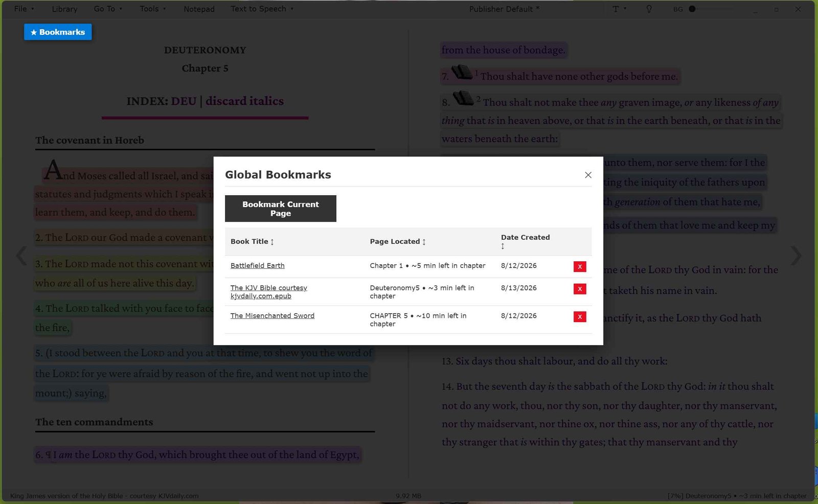
Task: Click the 8/13/2026 date cell
Action: coord(518,288)
